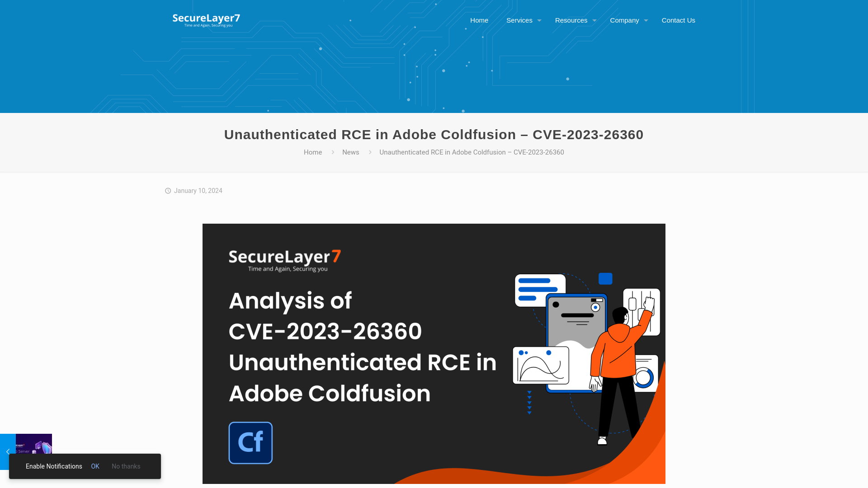Viewport: 868px width, 488px height.
Task: Click the clock/time icon next to date
Action: tap(168, 191)
